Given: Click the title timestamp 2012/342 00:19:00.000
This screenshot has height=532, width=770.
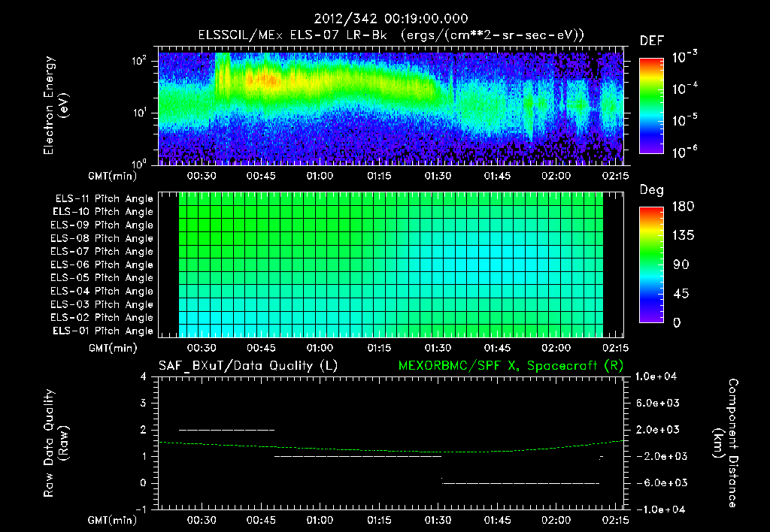Looking at the screenshot, I should point(391,19).
